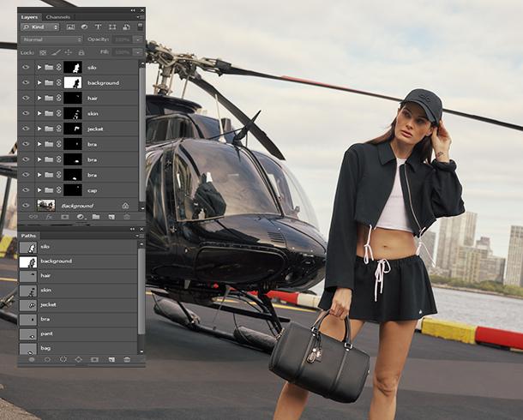Screen dimensions: 523x420
Task: Stroke path with brush in Paths panel
Action: click(47, 359)
